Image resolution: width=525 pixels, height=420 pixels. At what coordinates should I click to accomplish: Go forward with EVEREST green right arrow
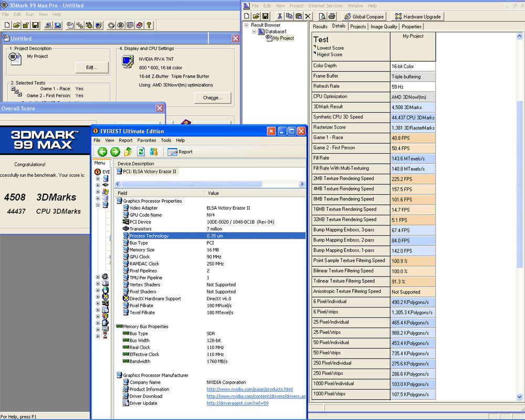[x=115, y=152]
